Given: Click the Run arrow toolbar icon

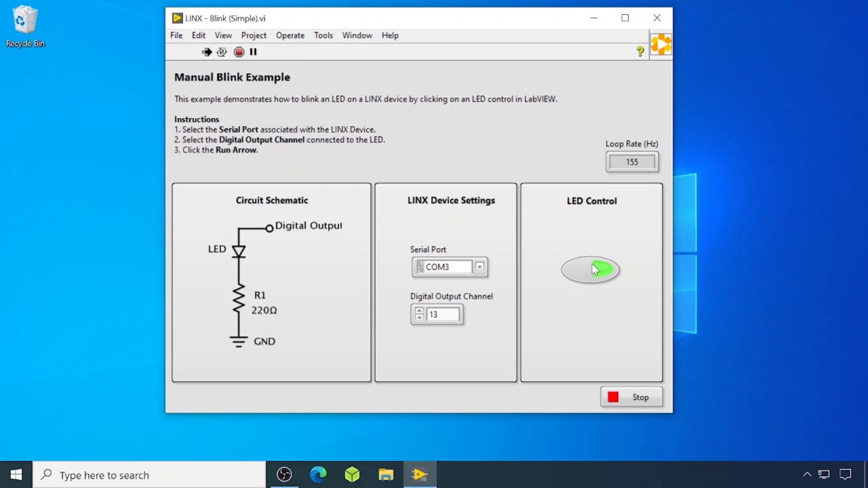Looking at the screenshot, I should [x=206, y=52].
